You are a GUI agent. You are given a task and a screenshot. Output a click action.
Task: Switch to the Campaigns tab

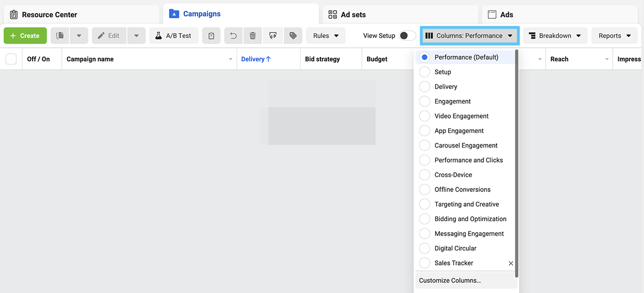click(240, 14)
